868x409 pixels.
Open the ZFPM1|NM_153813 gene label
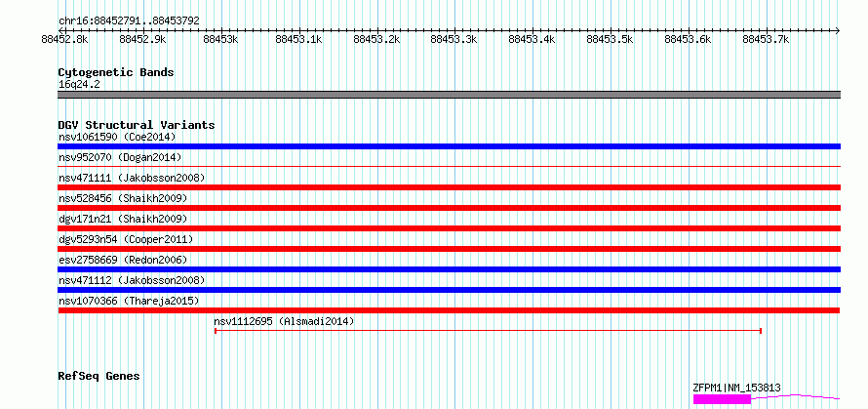[736, 388]
